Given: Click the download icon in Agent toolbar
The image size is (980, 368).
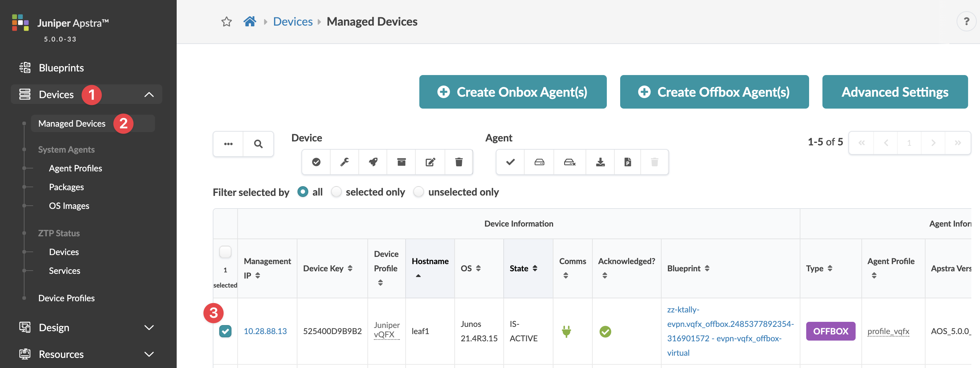Looking at the screenshot, I should (600, 162).
